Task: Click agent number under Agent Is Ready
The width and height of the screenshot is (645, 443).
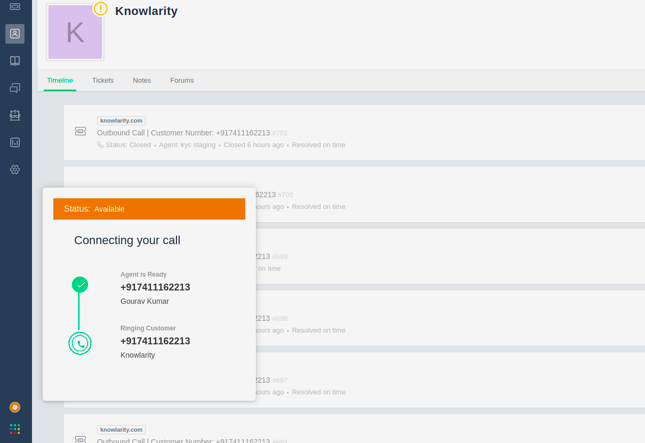Action: point(155,287)
